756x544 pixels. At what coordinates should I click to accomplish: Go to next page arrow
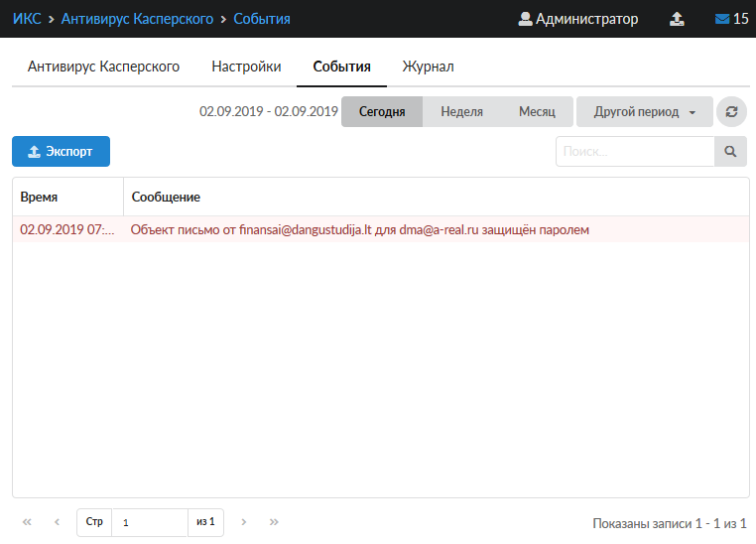[x=244, y=522]
